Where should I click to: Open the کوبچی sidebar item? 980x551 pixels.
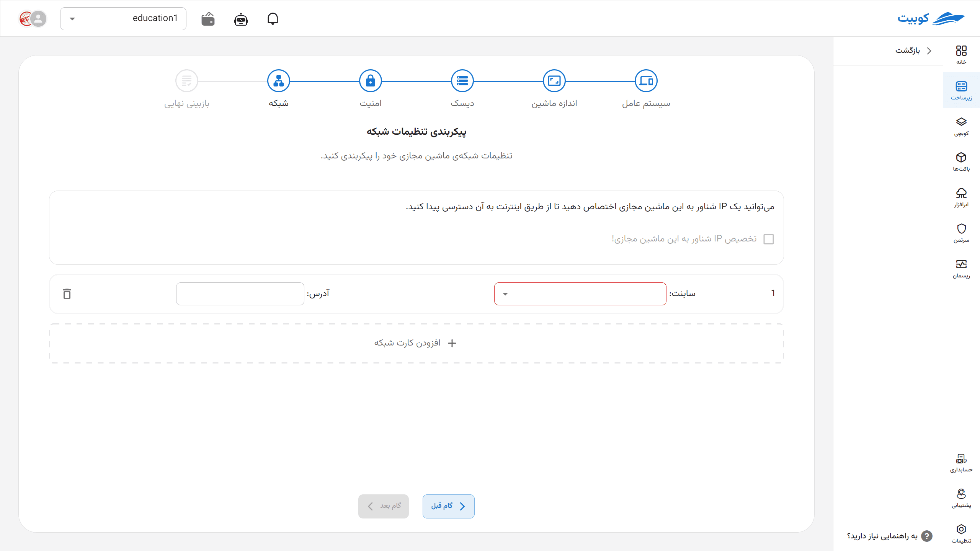961,126
